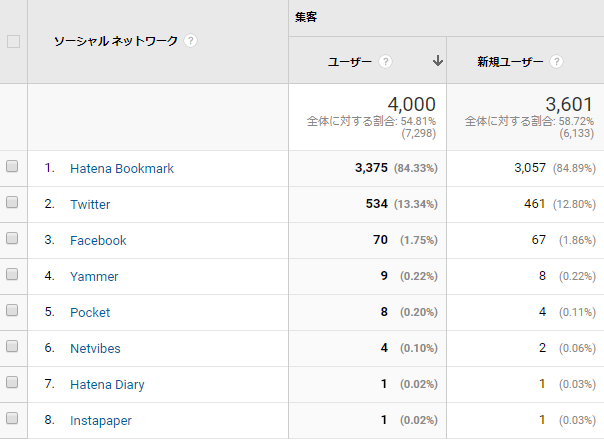Click the (13.34%) percentage for Twitter
The width and height of the screenshot is (604, 440).
(416, 204)
